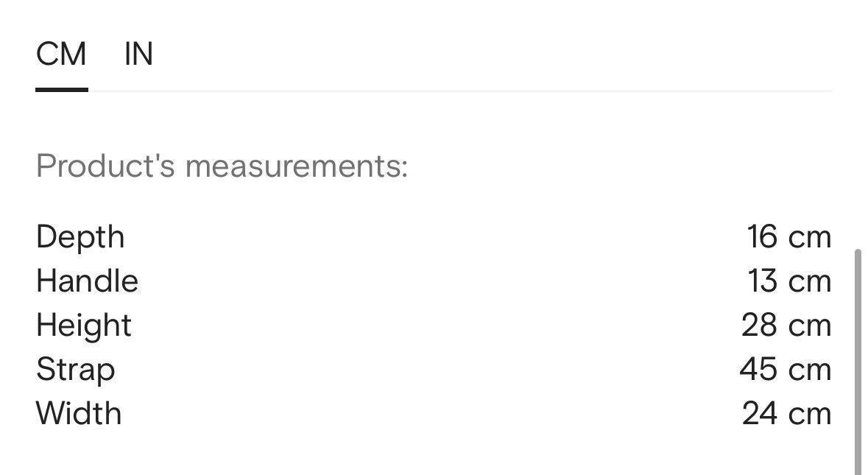The height and width of the screenshot is (475, 868).
Task: Click the Strap label
Action: click(75, 370)
